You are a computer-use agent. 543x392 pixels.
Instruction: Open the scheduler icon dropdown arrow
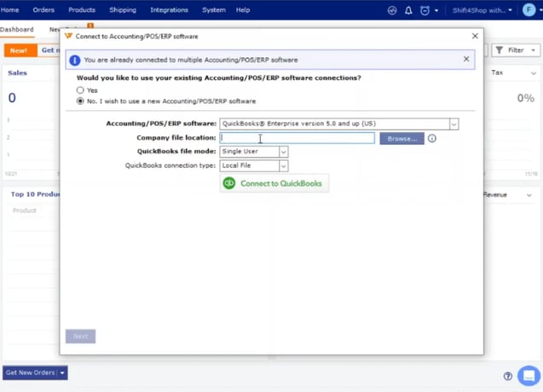click(436, 10)
